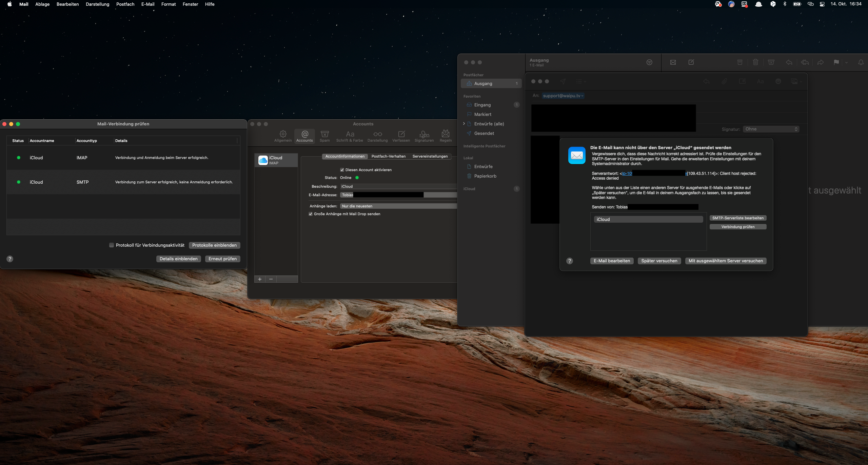Image resolution: width=868 pixels, height=465 pixels.
Task: Click the flag icon in toolbar
Action: point(836,62)
